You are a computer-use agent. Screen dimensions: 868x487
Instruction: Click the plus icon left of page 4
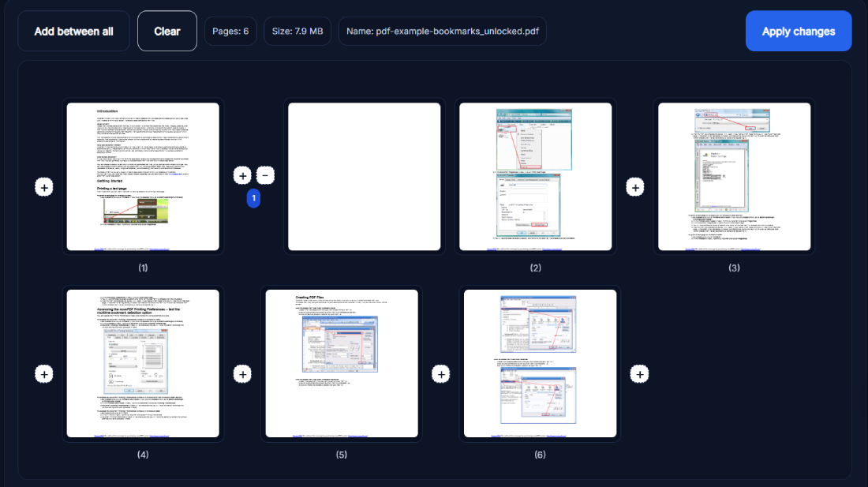tap(44, 373)
